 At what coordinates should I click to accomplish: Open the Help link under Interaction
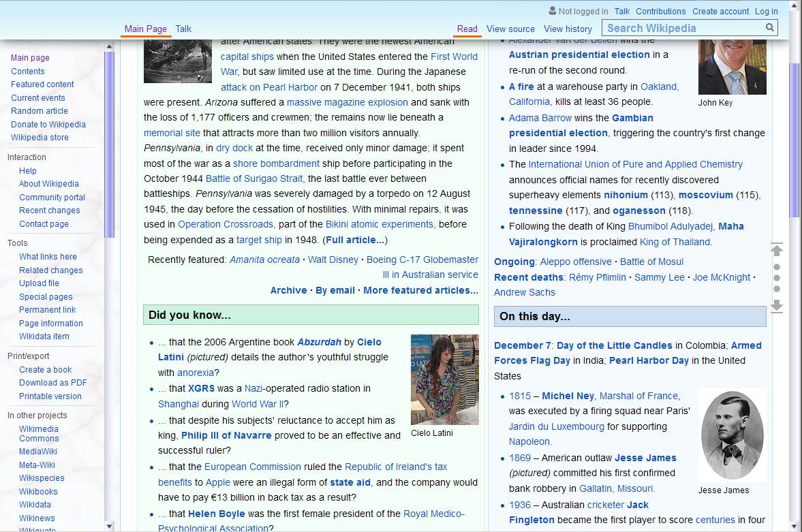click(x=28, y=171)
